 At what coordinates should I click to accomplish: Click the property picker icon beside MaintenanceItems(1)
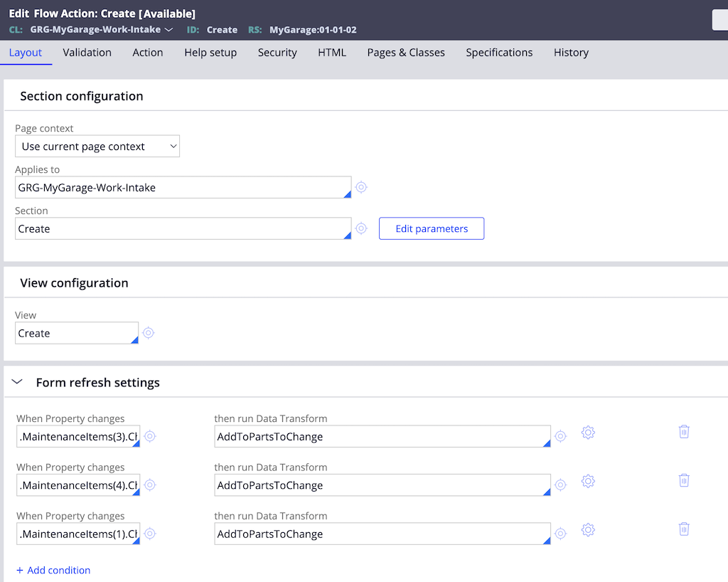click(149, 533)
